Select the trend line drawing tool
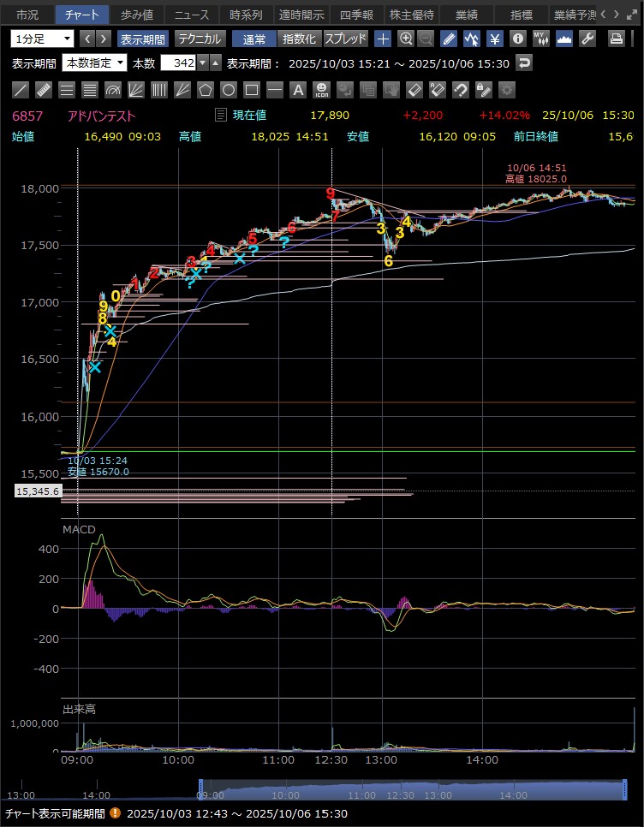The height and width of the screenshot is (827, 644). click(x=21, y=90)
